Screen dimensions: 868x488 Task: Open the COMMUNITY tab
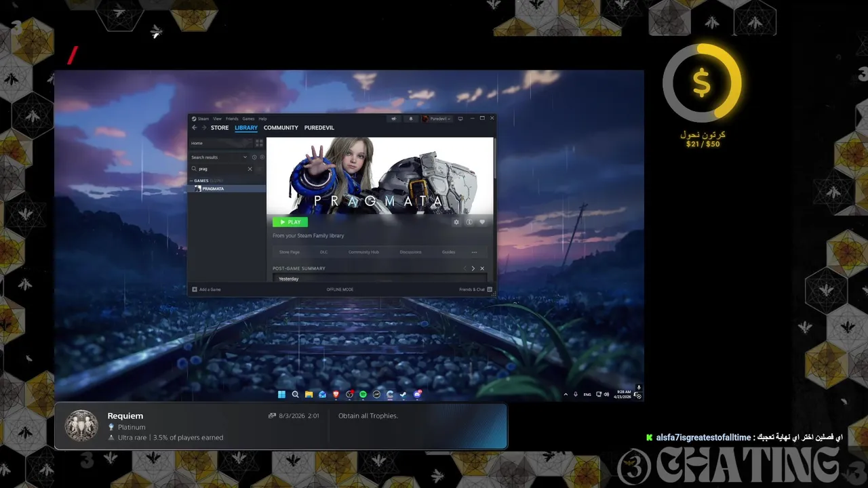coord(281,127)
